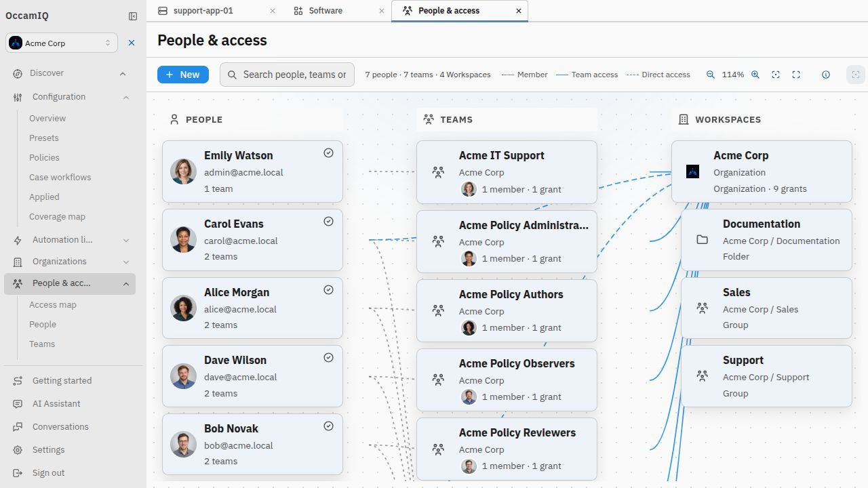The image size is (868, 488).
Task: Select the People & access tab
Action: (x=448, y=11)
